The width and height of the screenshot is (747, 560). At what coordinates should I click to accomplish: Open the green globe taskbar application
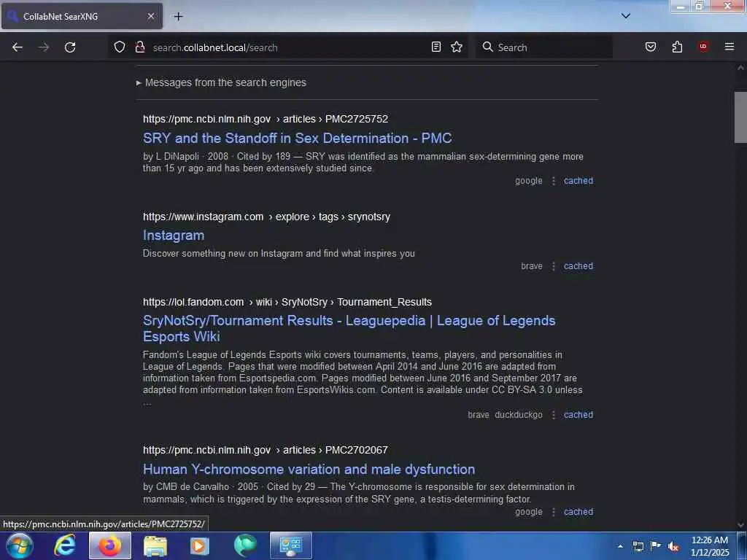point(245,545)
